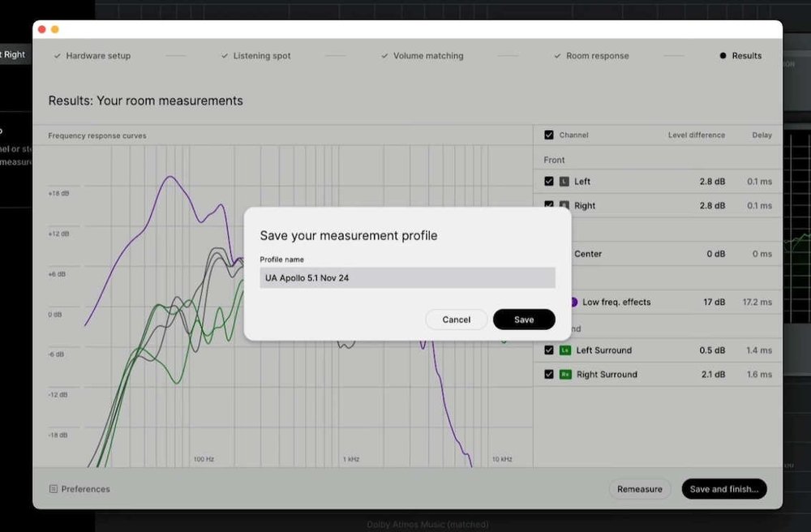Click the Preferences icon at bottom left

pos(54,489)
